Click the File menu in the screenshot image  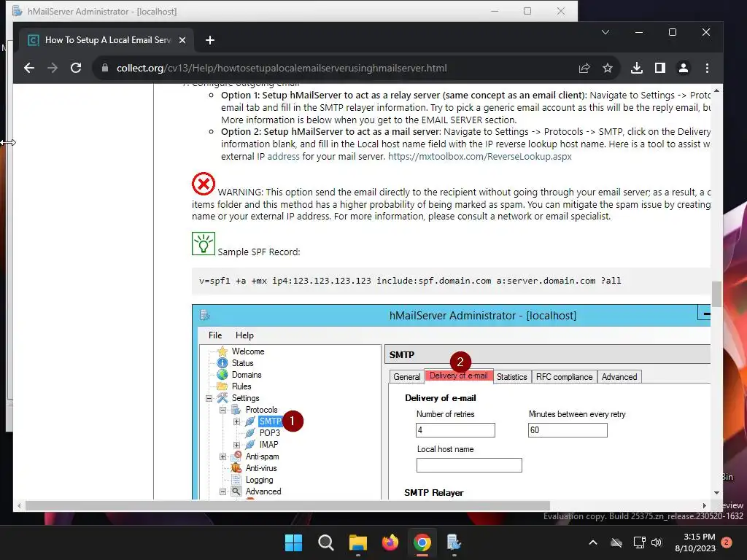click(x=215, y=335)
